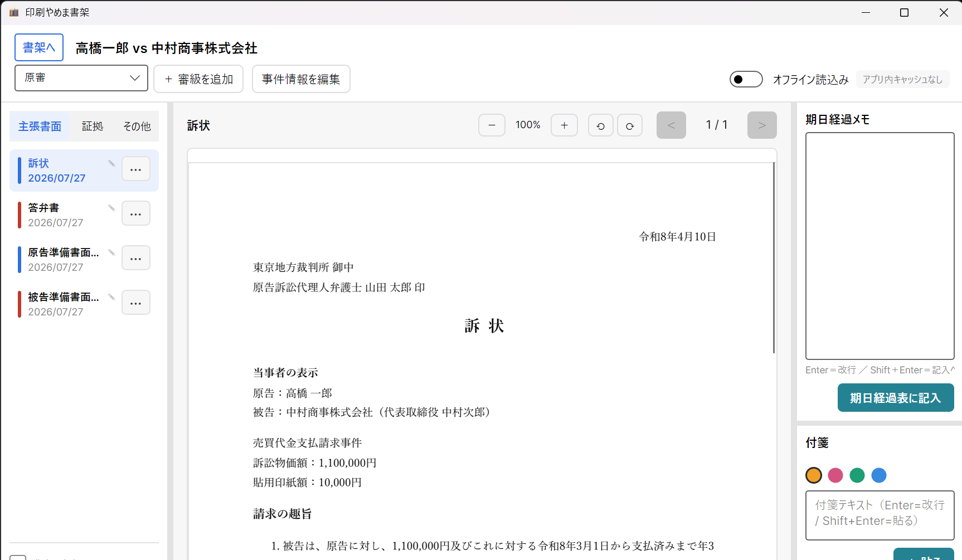Click the pencil edit icon on 訴状

pyautogui.click(x=111, y=163)
